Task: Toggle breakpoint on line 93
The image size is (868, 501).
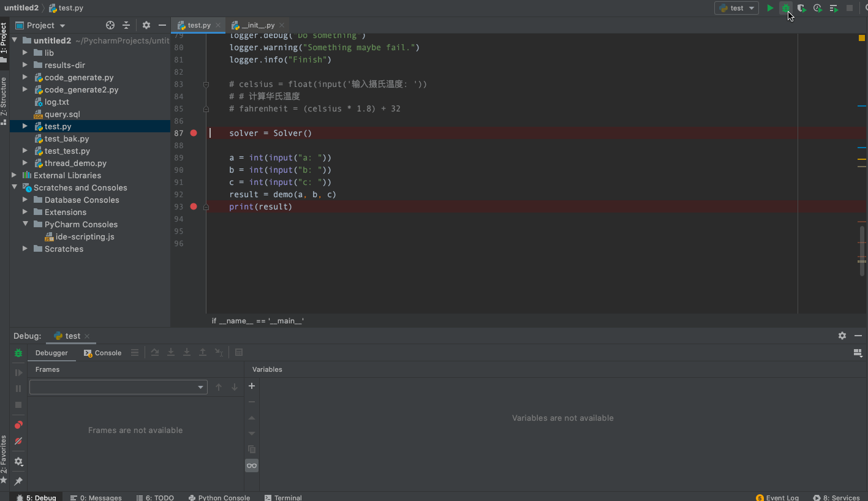Action: click(194, 206)
